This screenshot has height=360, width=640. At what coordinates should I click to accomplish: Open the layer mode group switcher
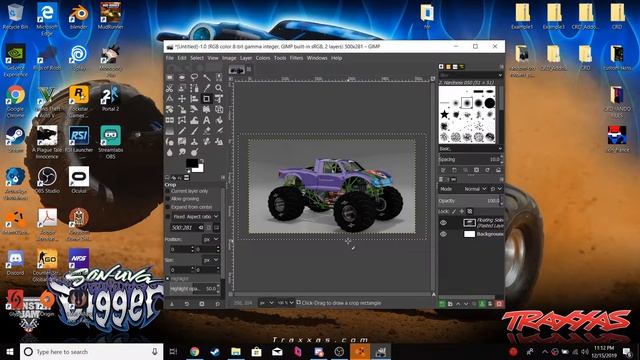pyautogui.click(x=496, y=189)
